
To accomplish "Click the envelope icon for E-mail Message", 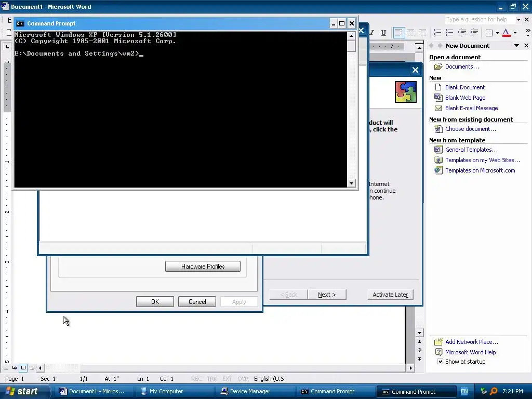I will pos(438,108).
